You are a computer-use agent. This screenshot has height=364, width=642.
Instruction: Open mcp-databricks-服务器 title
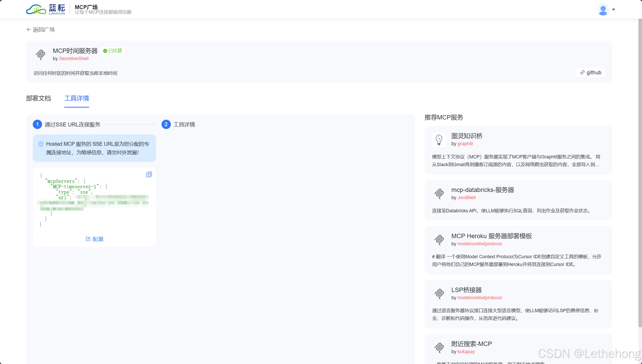483,190
